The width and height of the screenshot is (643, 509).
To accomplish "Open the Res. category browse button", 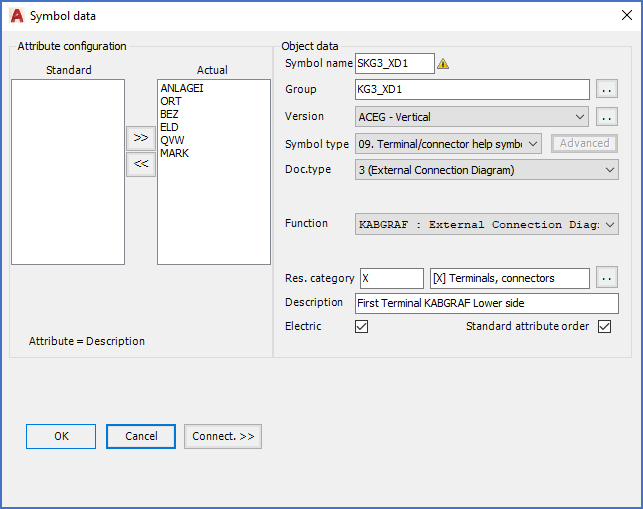I will tap(607, 278).
